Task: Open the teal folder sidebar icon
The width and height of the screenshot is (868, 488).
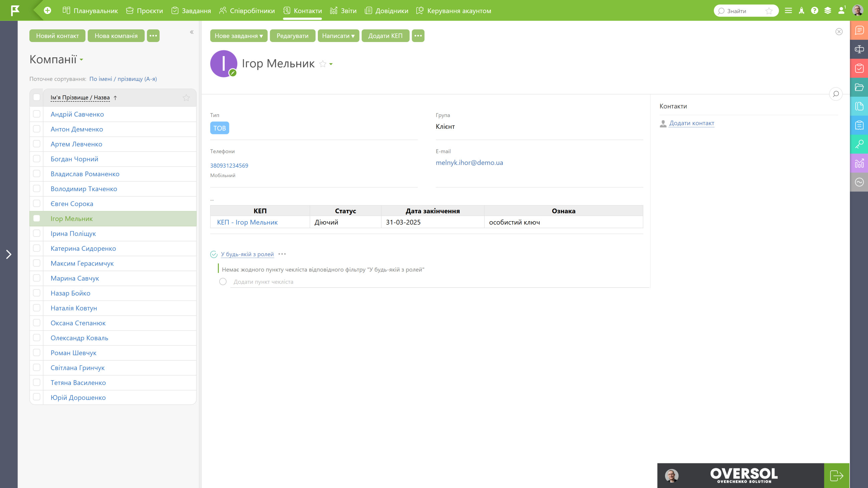Action: (859, 87)
